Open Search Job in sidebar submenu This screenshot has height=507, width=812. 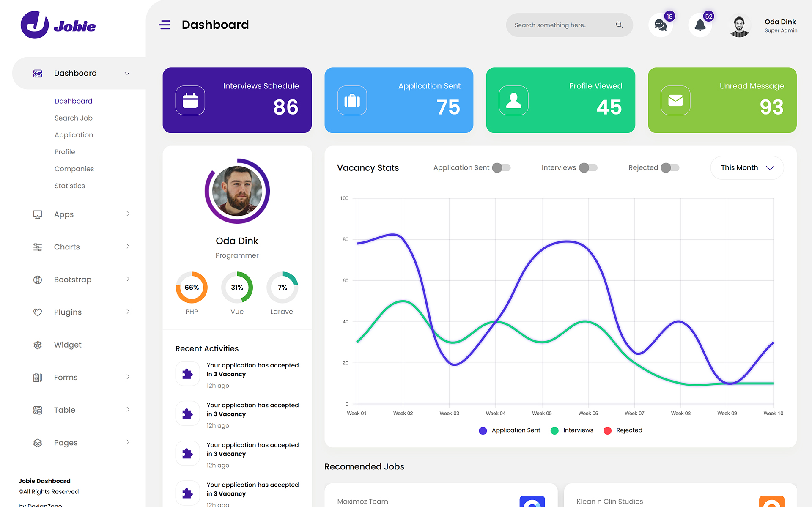pyautogui.click(x=74, y=118)
